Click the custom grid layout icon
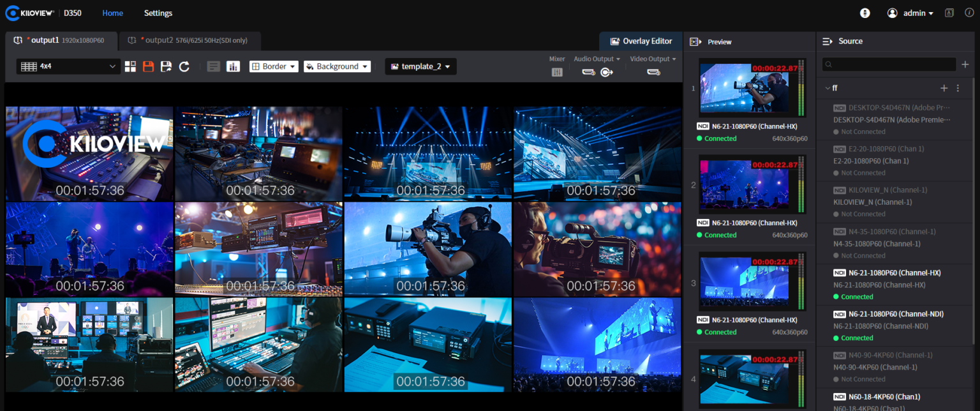Image resolution: width=980 pixels, height=411 pixels. [x=130, y=66]
